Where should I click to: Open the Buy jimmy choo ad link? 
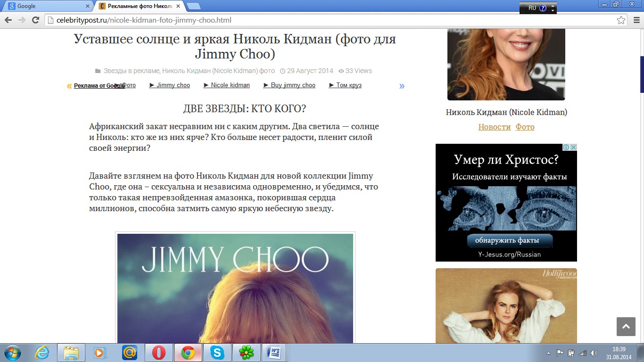[289, 85]
